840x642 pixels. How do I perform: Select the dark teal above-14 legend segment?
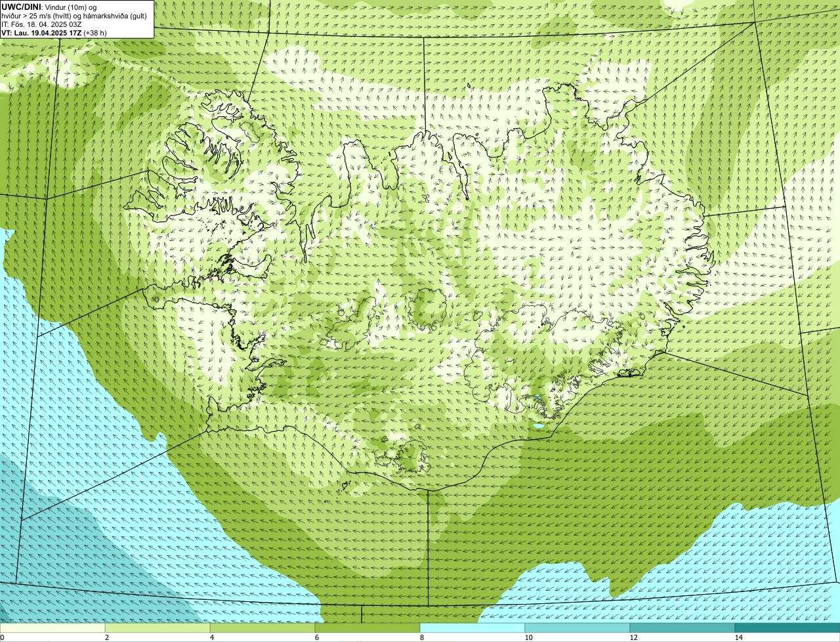(787, 628)
